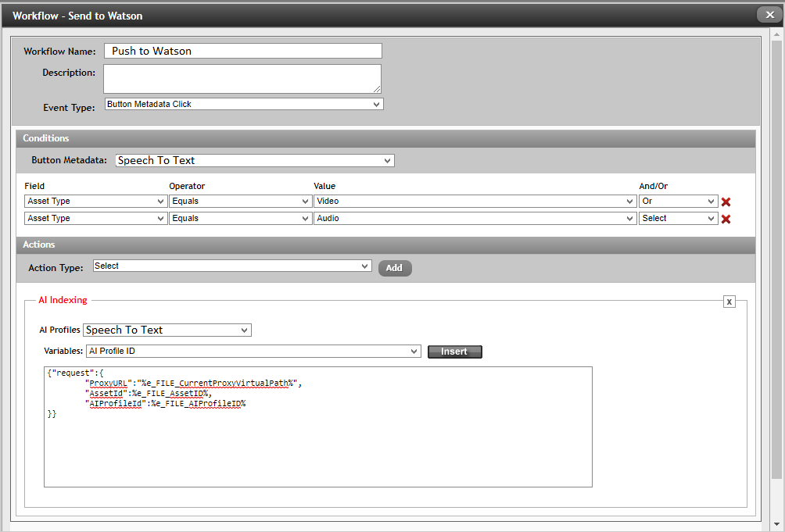Click the Variables label
The height and width of the screenshot is (532, 785).
tap(63, 351)
